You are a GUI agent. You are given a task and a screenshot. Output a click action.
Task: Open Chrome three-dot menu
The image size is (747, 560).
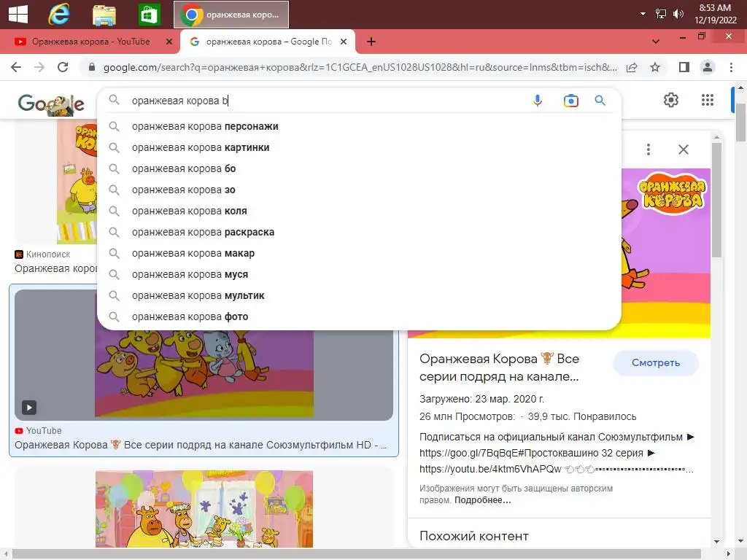731,67
